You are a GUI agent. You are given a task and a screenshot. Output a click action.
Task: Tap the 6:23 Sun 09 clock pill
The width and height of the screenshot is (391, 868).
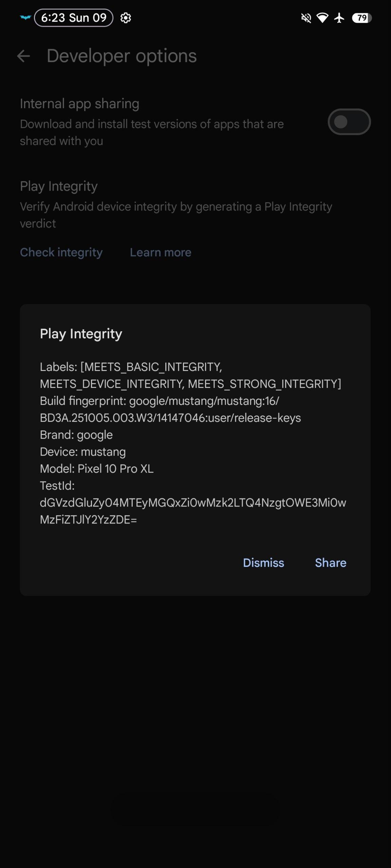pos(74,18)
